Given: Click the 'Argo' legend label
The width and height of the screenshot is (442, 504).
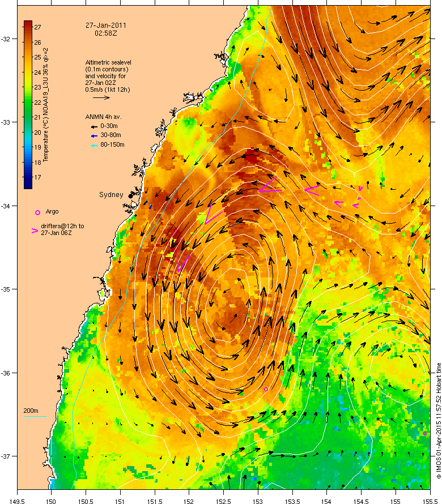Looking at the screenshot, I should tap(52, 211).
